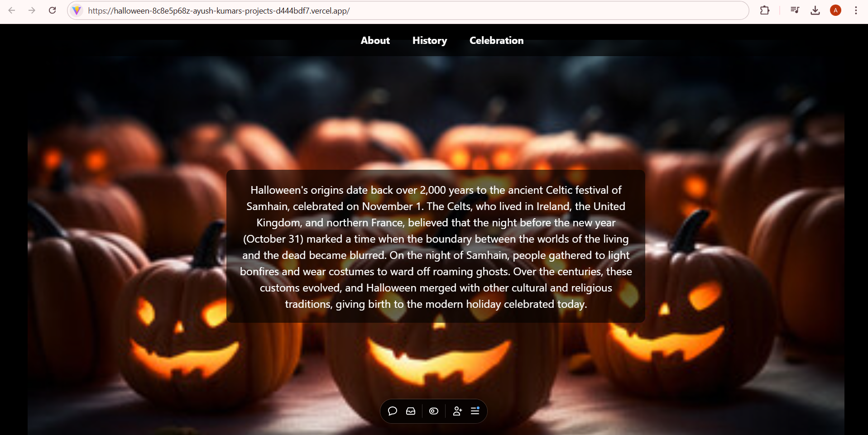
Task: Open the inbox tray in floating toolbar
Action: 411,411
